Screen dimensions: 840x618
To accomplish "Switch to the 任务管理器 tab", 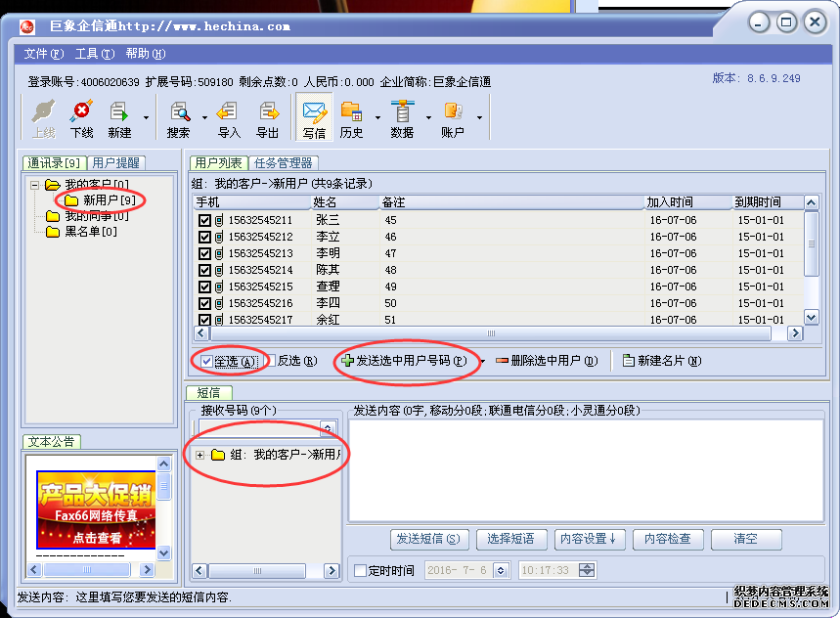I will point(283,163).
